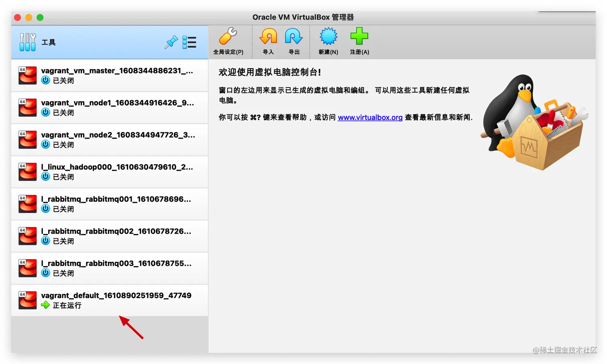Select vagrant_vm_node2_1608344947726 VM name
This screenshot has width=607, height=364.
118,135
